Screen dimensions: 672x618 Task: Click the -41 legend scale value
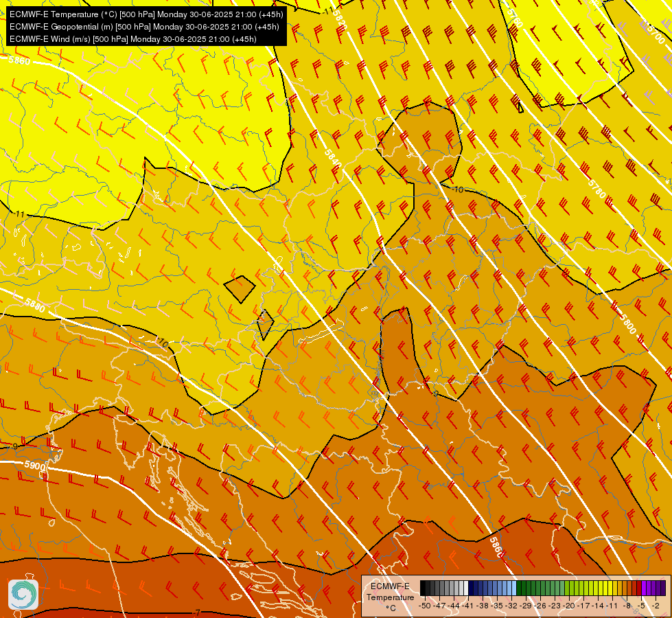467,606
